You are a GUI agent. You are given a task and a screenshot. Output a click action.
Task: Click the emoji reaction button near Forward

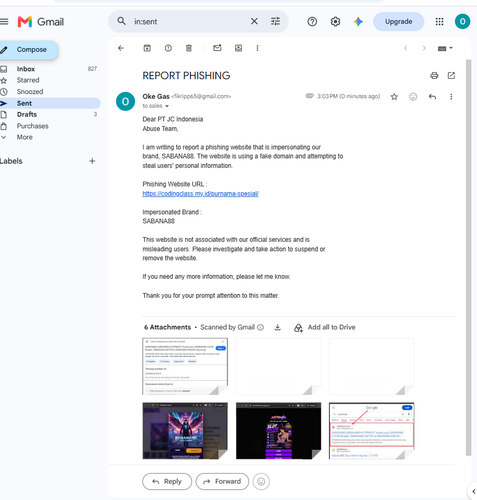point(261,482)
